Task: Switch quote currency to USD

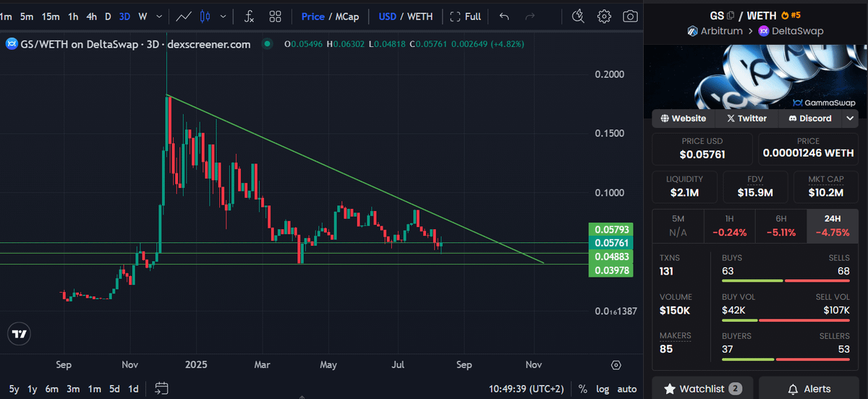Action: pos(387,16)
